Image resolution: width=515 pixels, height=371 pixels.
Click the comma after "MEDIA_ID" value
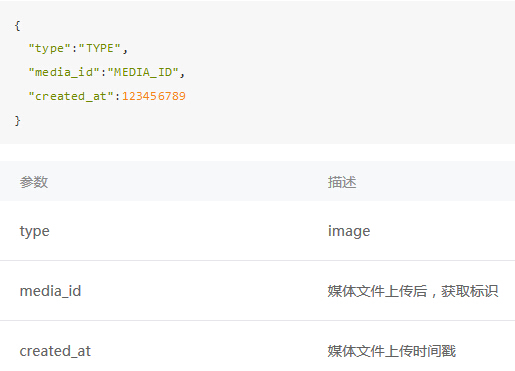pos(182,75)
